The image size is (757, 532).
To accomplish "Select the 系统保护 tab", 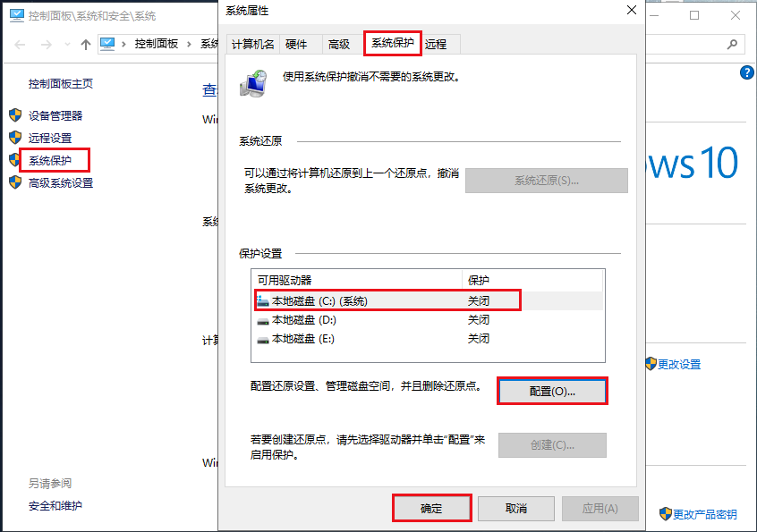I will click(x=393, y=43).
